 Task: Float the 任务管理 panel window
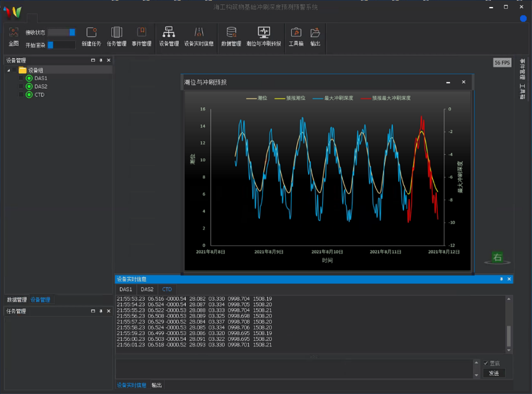(x=93, y=311)
